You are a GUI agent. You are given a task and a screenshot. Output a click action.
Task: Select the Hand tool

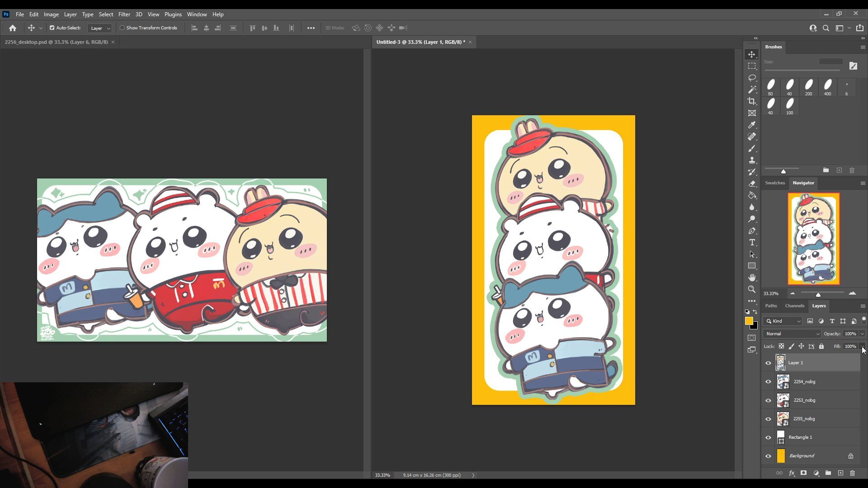point(752,277)
